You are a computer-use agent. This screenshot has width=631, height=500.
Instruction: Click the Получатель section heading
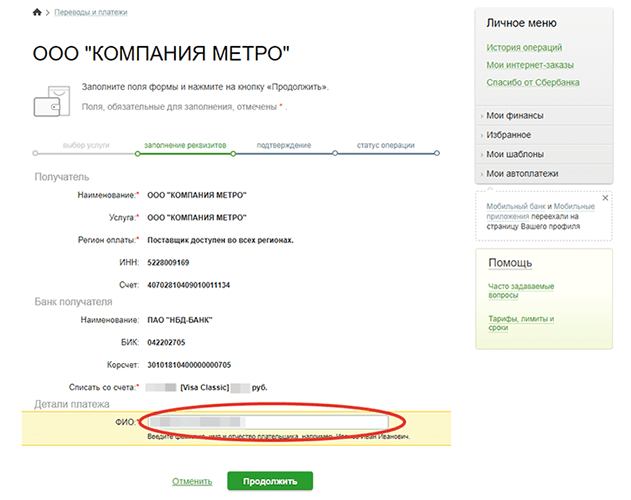62,177
